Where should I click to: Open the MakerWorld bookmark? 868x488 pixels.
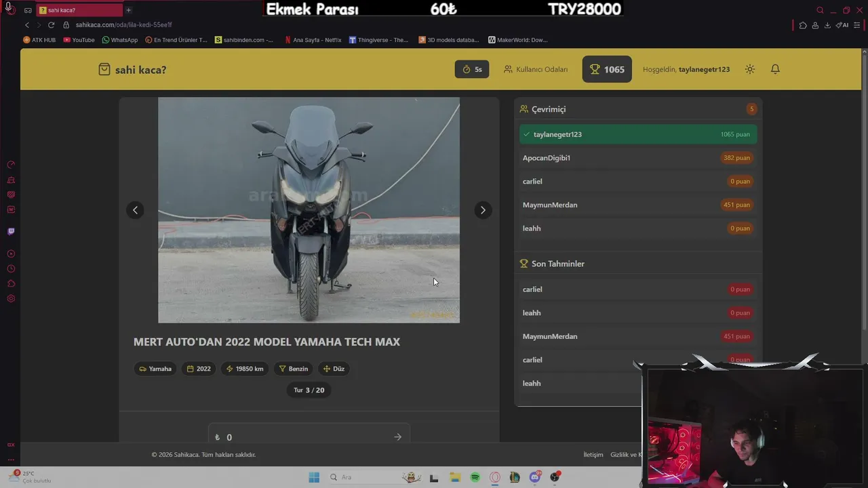coord(517,40)
